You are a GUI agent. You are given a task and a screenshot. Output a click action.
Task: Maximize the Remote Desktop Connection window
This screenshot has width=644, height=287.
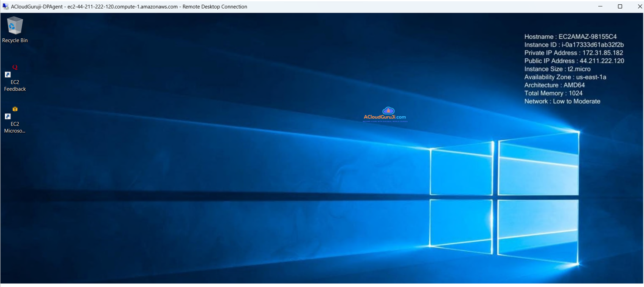click(x=620, y=7)
